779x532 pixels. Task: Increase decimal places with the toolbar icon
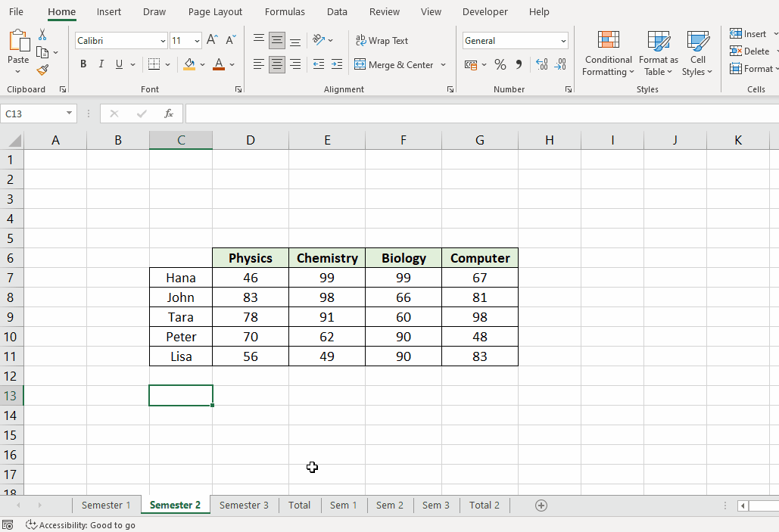click(542, 64)
